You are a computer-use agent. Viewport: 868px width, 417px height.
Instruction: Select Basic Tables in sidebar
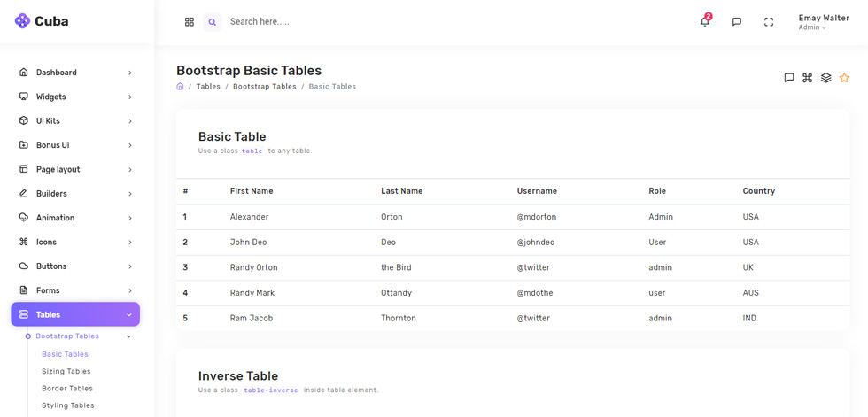65,354
